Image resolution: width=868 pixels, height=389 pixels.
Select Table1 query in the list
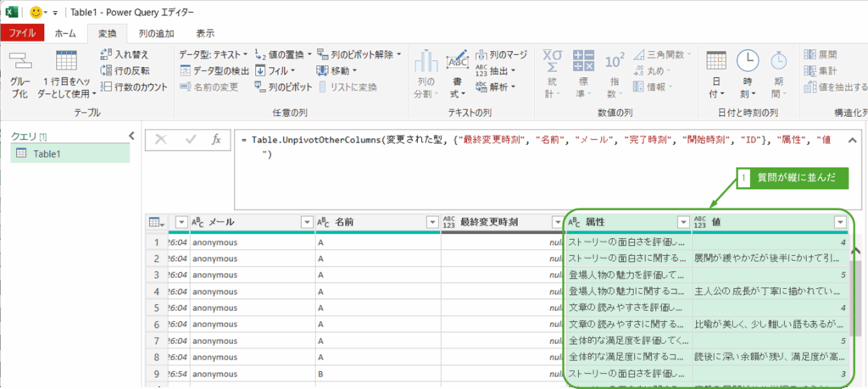[x=53, y=153]
